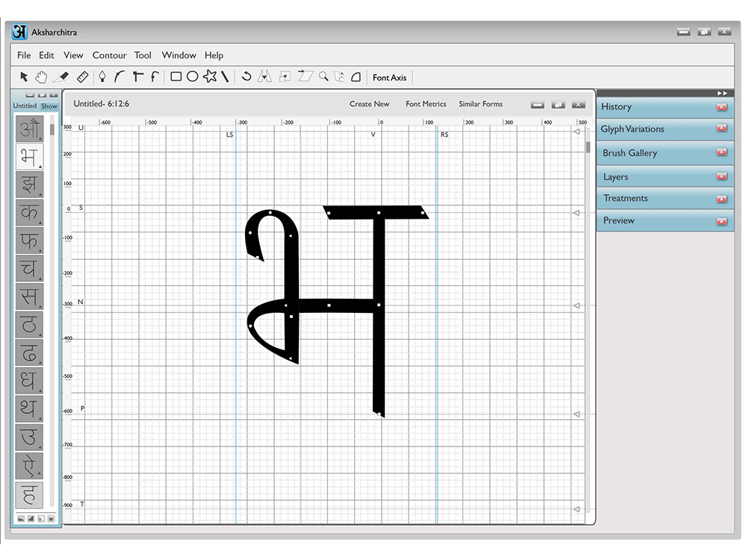Viewport: 747px width, 560px height.
Task: Select the क glyph thumbnail
Action: coord(29,212)
